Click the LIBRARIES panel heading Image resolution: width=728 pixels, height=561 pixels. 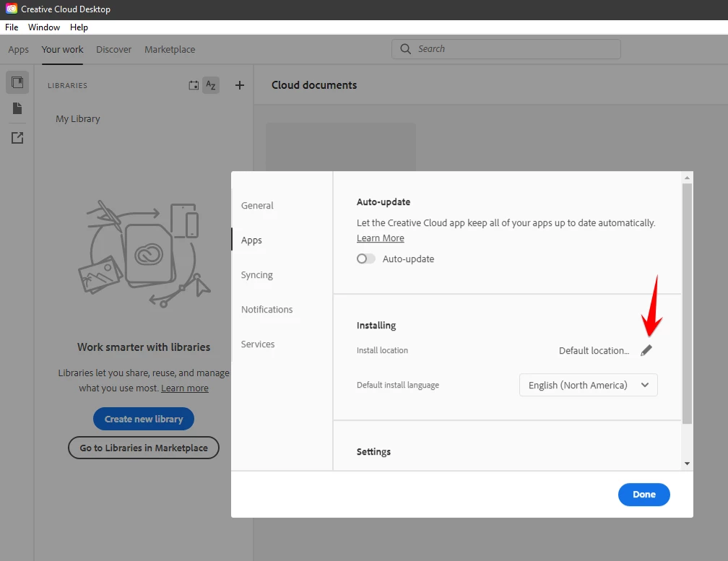coord(67,86)
